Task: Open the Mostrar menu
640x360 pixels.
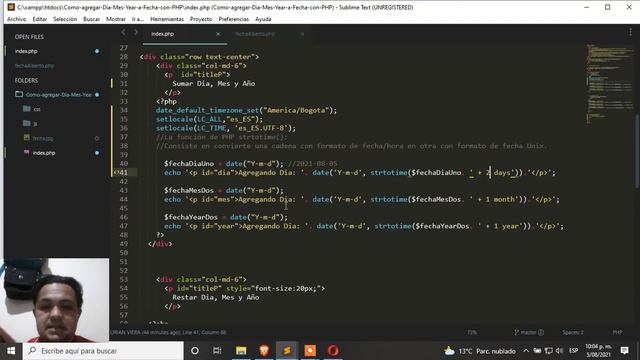Action: 116,19
